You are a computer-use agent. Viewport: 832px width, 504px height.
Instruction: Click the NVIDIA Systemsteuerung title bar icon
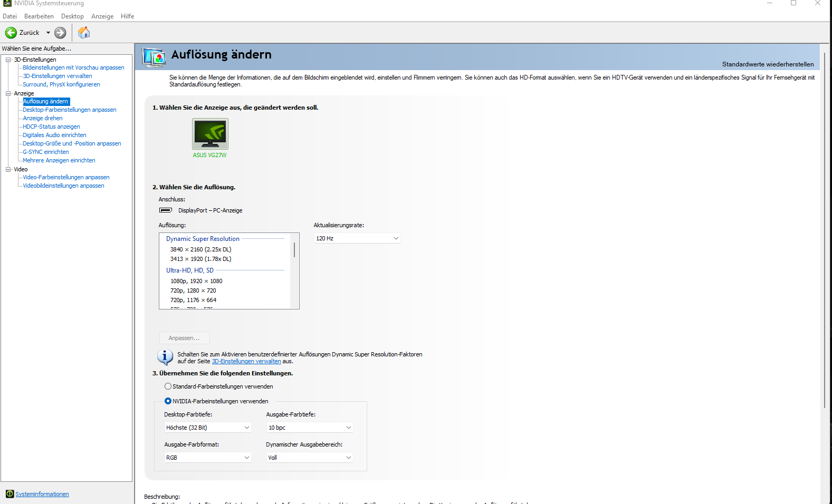[x=7, y=3]
